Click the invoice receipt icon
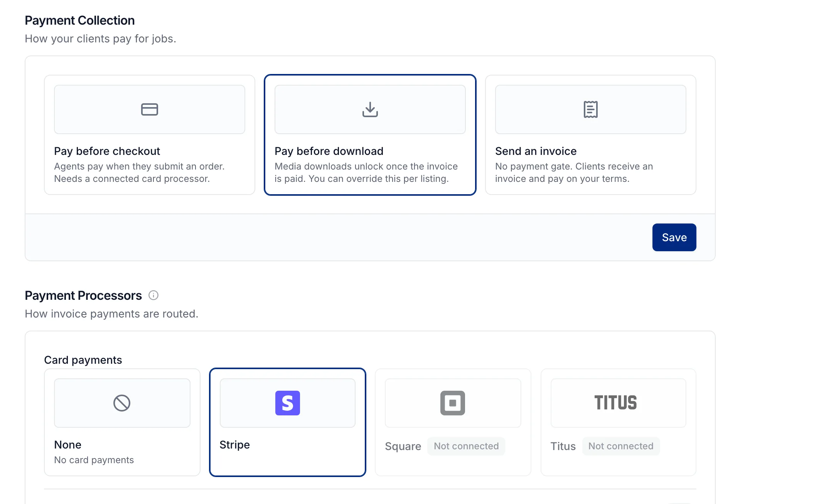This screenshot has height=504, width=836. tap(591, 109)
